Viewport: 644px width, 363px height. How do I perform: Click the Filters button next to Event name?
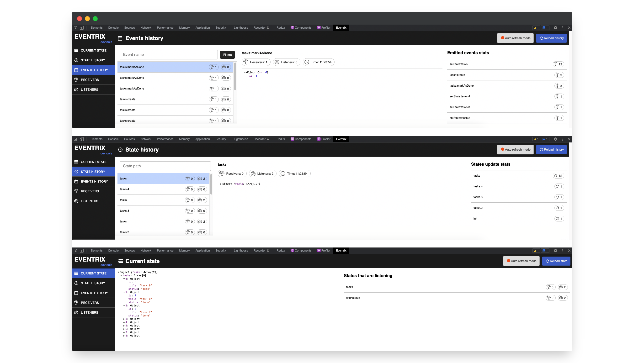tap(227, 55)
